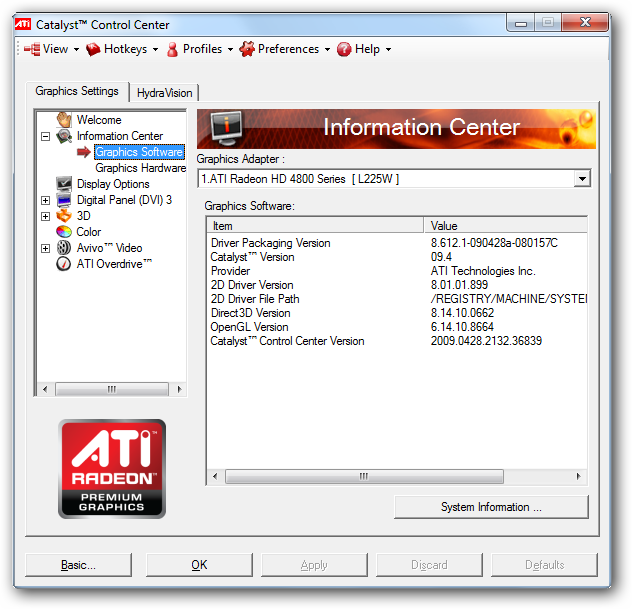Image resolution: width=632 pixels, height=609 pixels.
Task: Click the Defaults button
Action: click(x=544, y=565)
